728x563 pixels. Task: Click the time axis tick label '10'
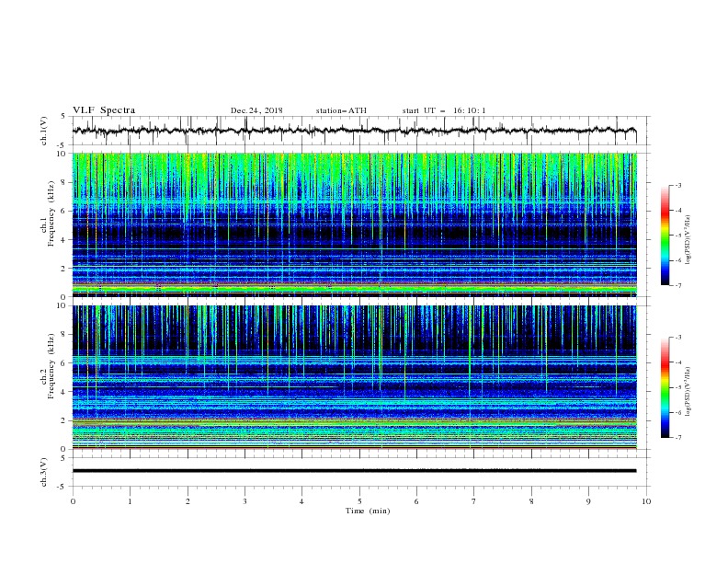[646, 501]
